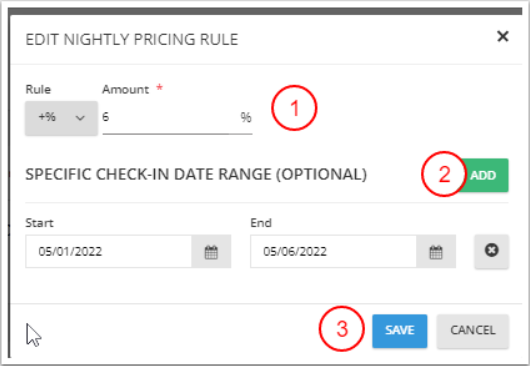
Task: Remove the date range row with circled X
Action: 491,251
